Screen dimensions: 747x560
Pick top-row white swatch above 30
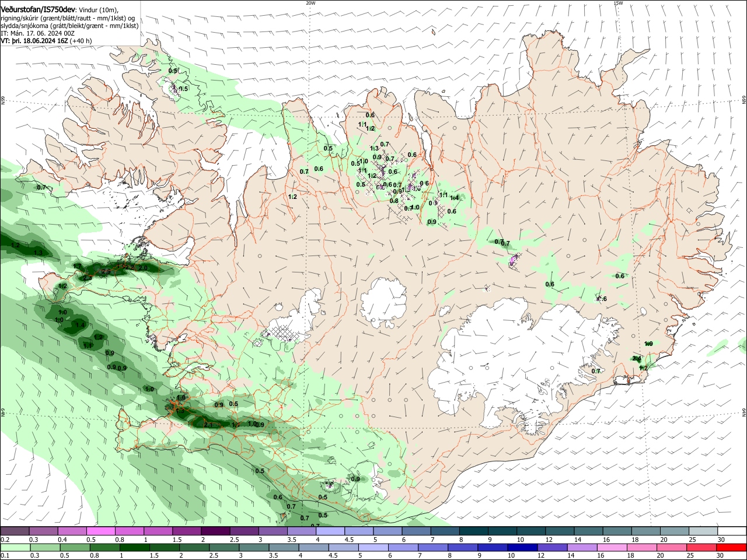coord(732,531)
